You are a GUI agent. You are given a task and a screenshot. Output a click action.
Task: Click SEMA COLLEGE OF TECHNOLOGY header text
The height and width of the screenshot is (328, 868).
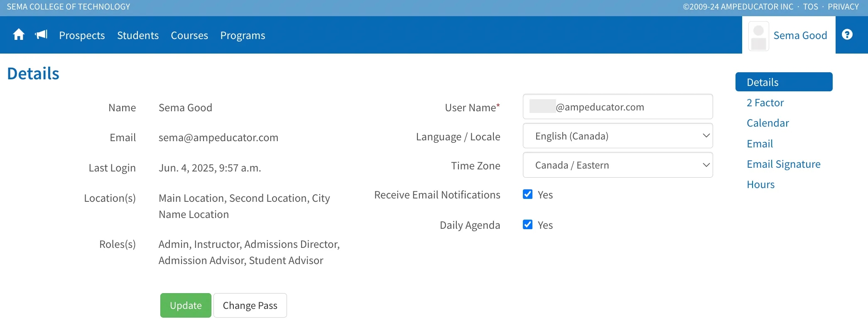[x=69, y=7]
